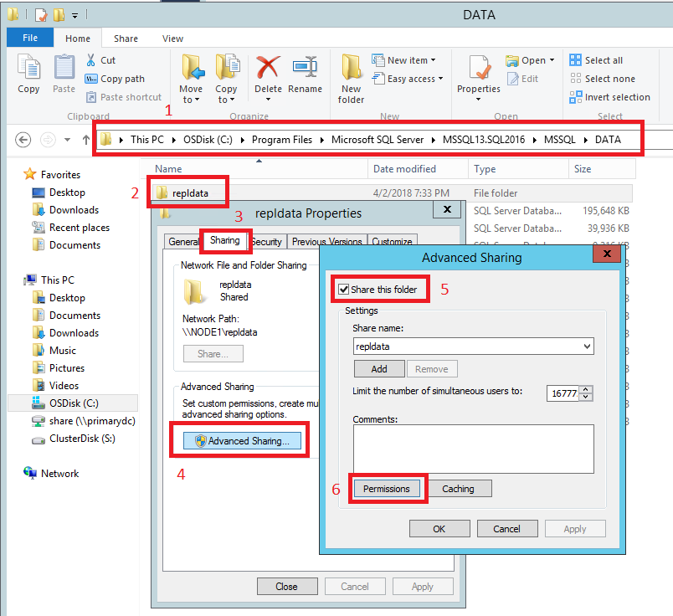This screenshot has width=673, height=616.
Task: Switch to the Share ribbon tab
Action: point(126,38)
